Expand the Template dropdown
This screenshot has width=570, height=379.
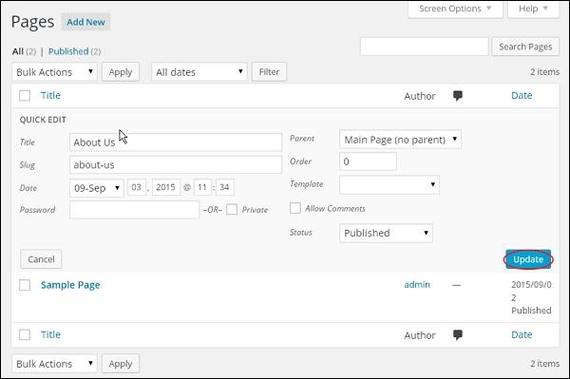[x=389, y=185]
